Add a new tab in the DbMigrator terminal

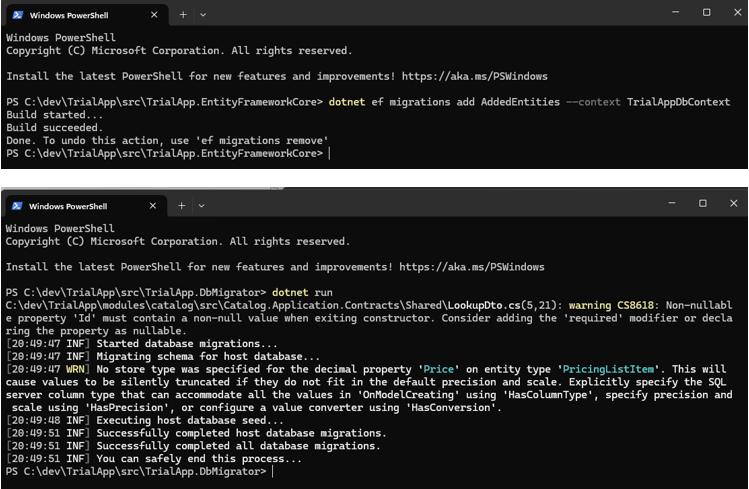click(183, 205)
